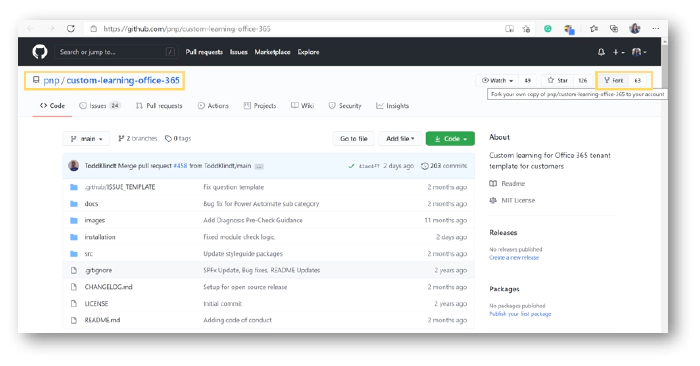The image size is (700, 366).
Task: Open MIT License link
Action: (518, 200)
